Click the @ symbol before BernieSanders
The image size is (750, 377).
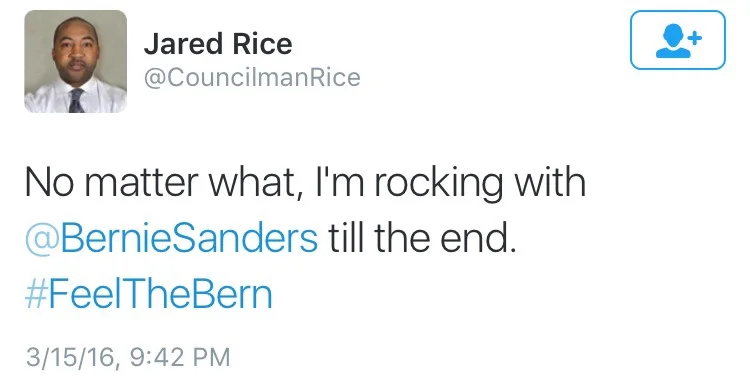[42, 239]
